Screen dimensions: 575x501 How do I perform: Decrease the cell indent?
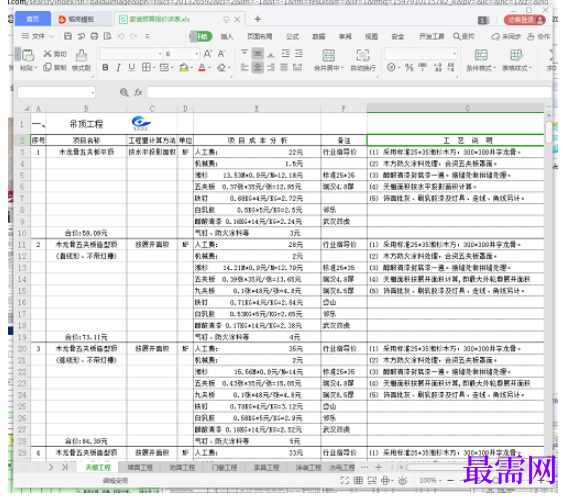click(286, 54)
